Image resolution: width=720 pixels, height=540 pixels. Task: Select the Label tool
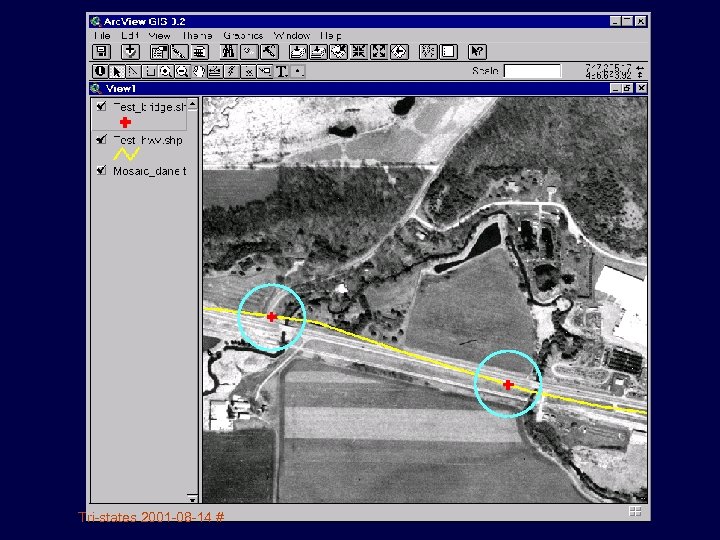[x=265, y=72]
